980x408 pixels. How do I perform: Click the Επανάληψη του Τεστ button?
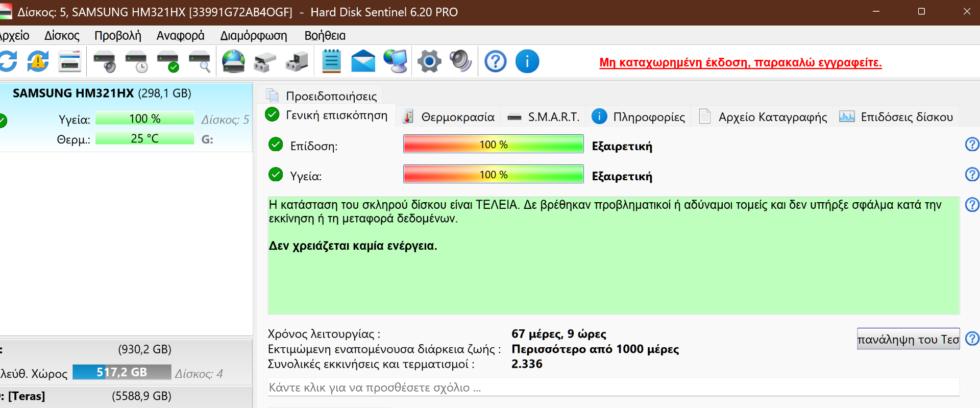(909, 339)
